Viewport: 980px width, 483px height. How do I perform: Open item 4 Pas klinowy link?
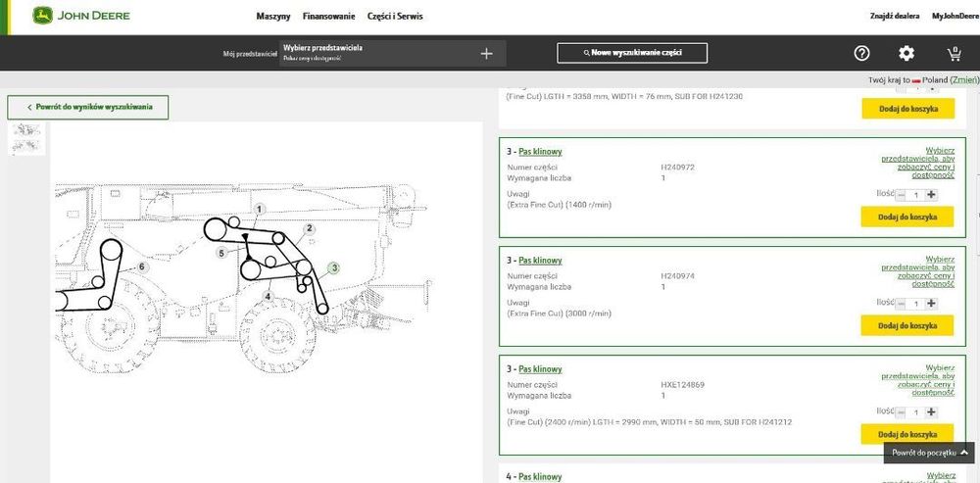coord(540,477)
